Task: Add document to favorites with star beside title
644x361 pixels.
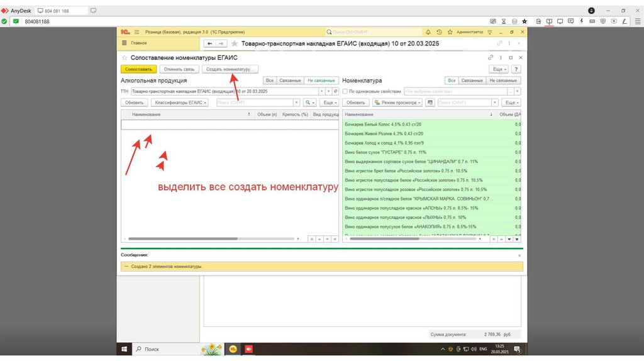Action: 235,43
